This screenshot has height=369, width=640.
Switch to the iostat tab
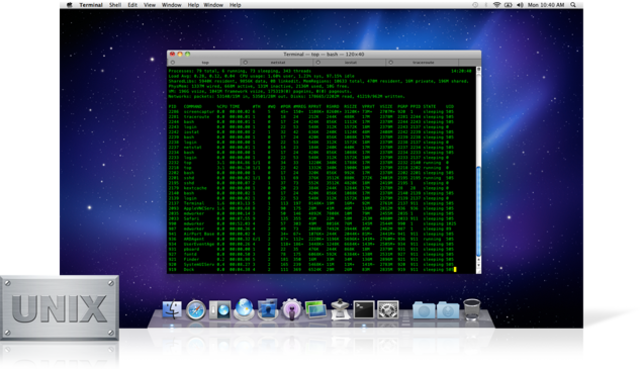pyautogui.click(x=350, y=62)
